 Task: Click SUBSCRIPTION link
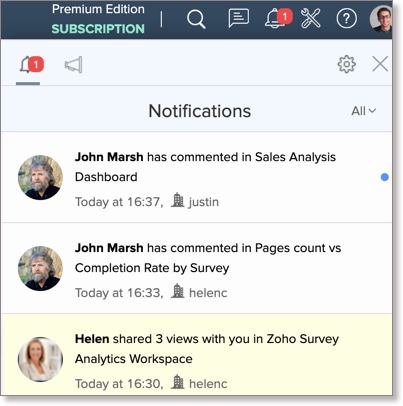pos(98,29)
